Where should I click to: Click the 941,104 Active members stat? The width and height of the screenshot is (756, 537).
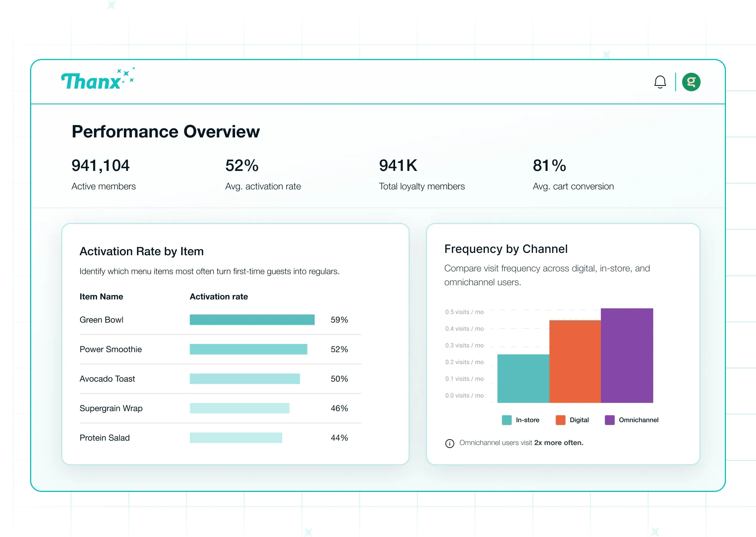click(x=101, y=166)
